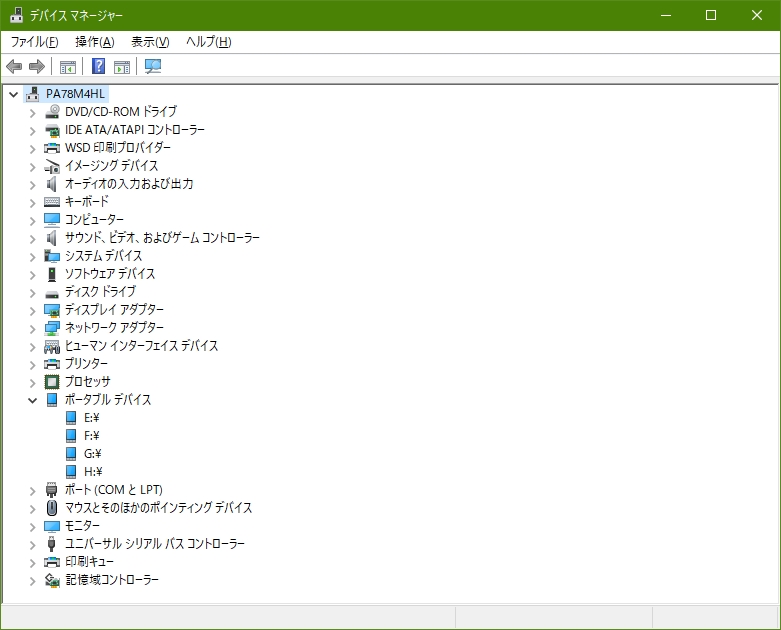Collapse the ポータブル デバイス node
This screenshot has width=781, height=630.
coord(32,400)
